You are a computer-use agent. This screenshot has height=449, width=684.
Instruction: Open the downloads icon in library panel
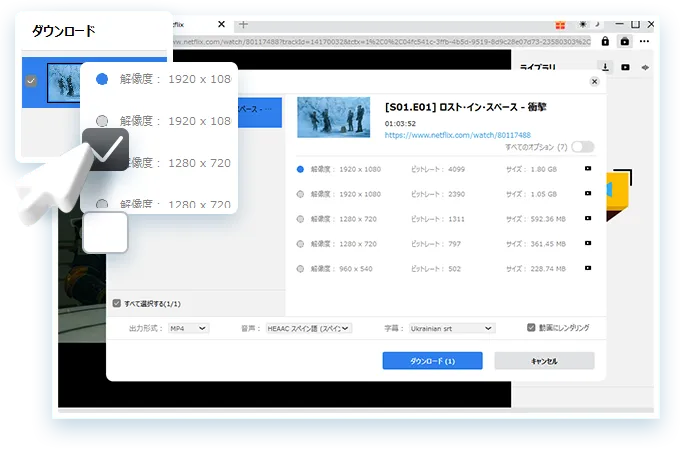pyautogui.click(x=605, y=67)
